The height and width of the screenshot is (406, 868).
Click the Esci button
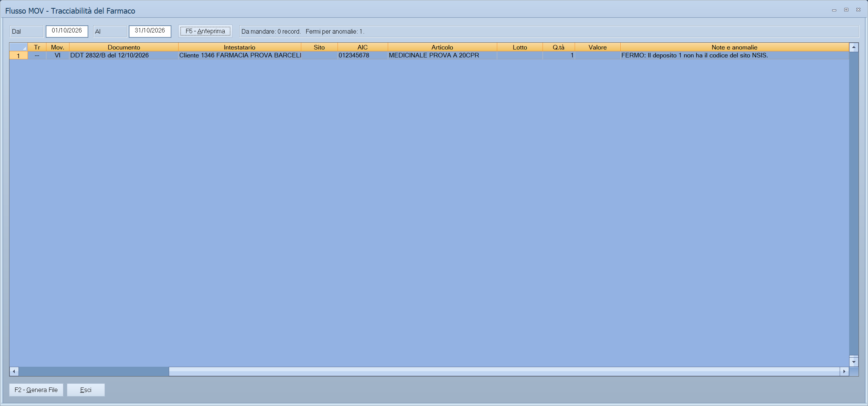click(86, 390)
